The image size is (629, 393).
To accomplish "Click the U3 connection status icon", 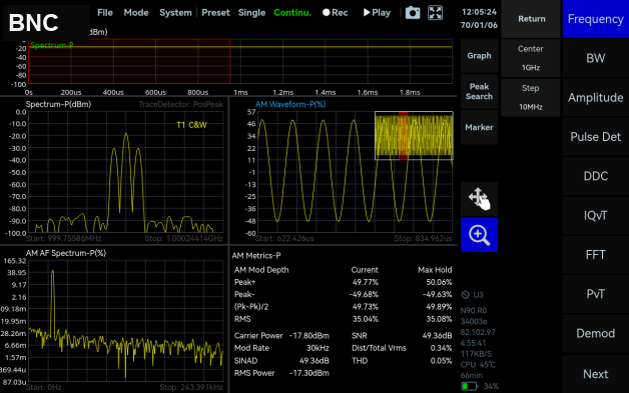I will coord(465,295).
